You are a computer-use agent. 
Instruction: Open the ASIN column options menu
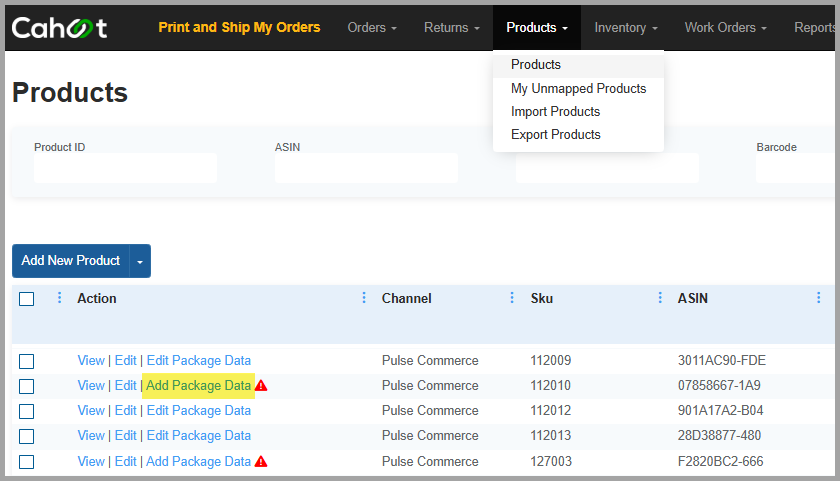(819, 298)
